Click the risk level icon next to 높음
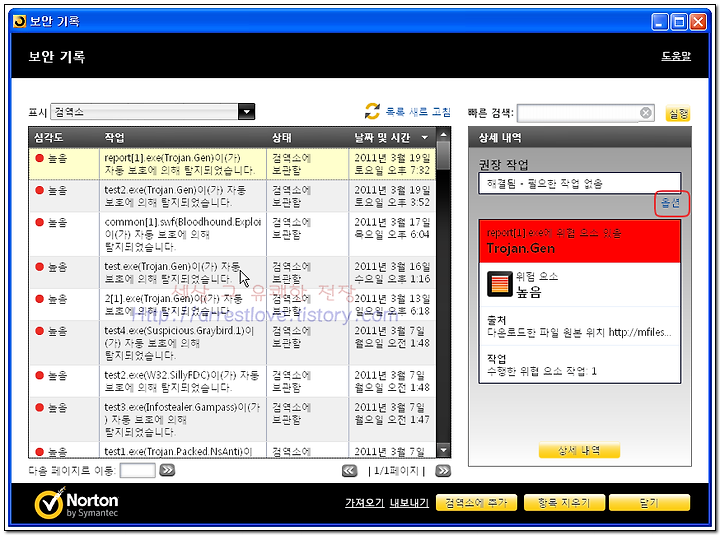Screen dimensions: 720x535 point(500,284)
